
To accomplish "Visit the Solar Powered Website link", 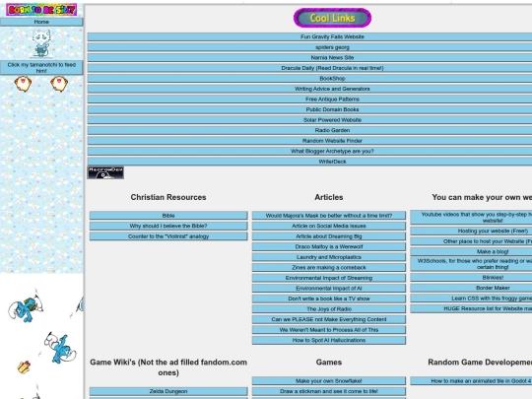I will click(309, 120).
